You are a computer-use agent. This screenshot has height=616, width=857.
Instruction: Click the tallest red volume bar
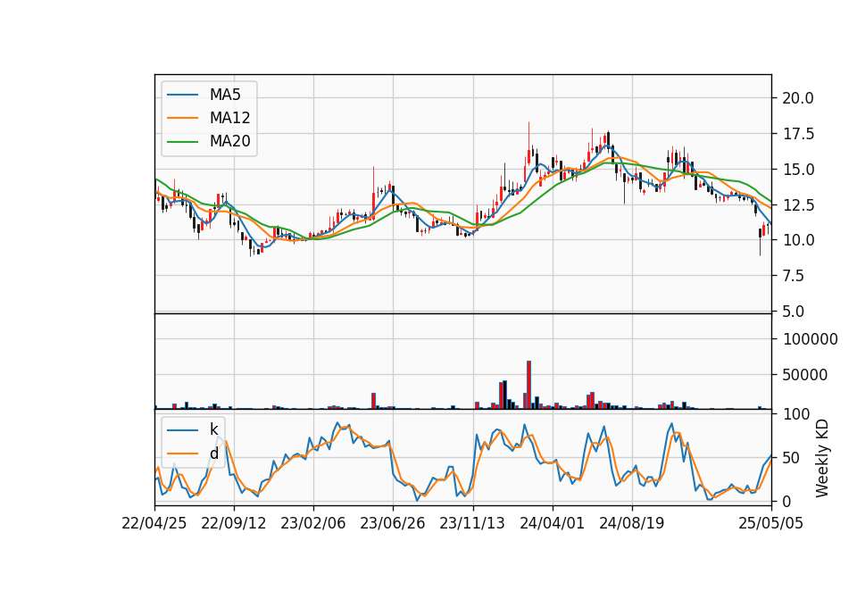(528, 385)
